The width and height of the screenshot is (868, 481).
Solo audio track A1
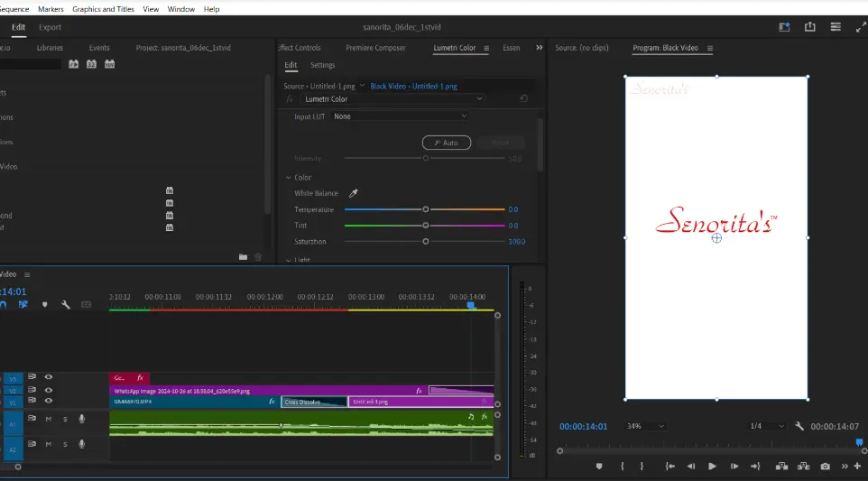point(65,419)
